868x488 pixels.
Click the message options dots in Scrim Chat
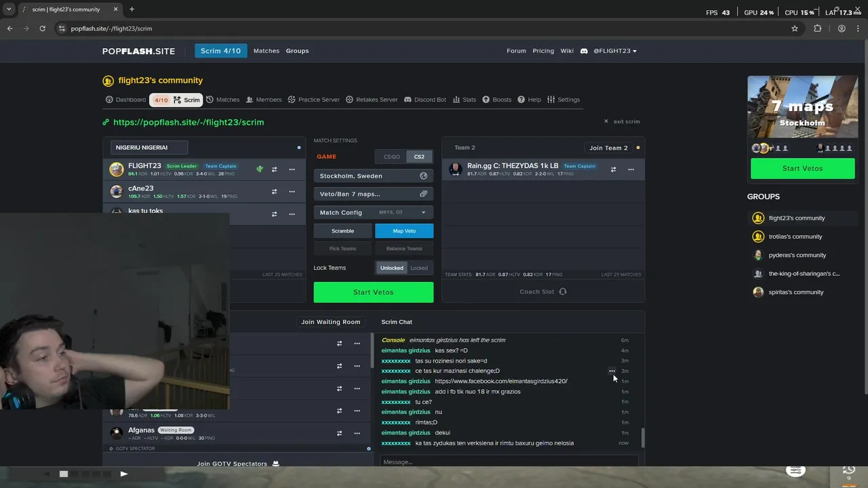612,371
